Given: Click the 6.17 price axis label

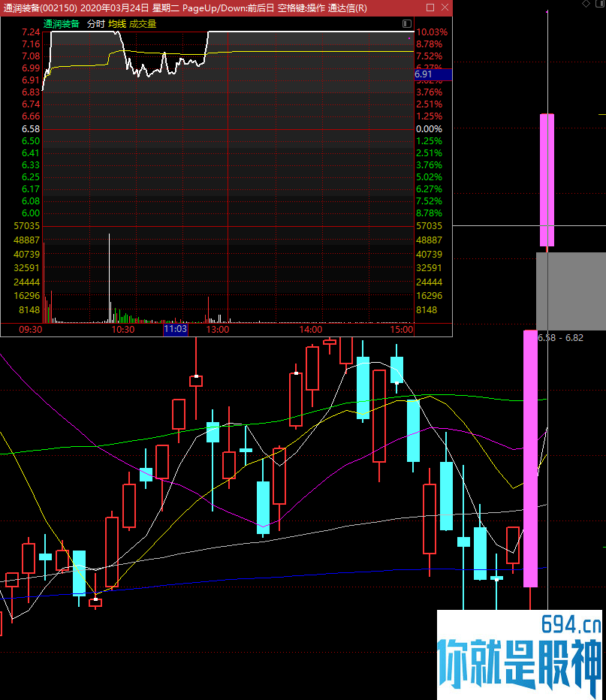Looking at the screenshot, I should tap(31, 189).
